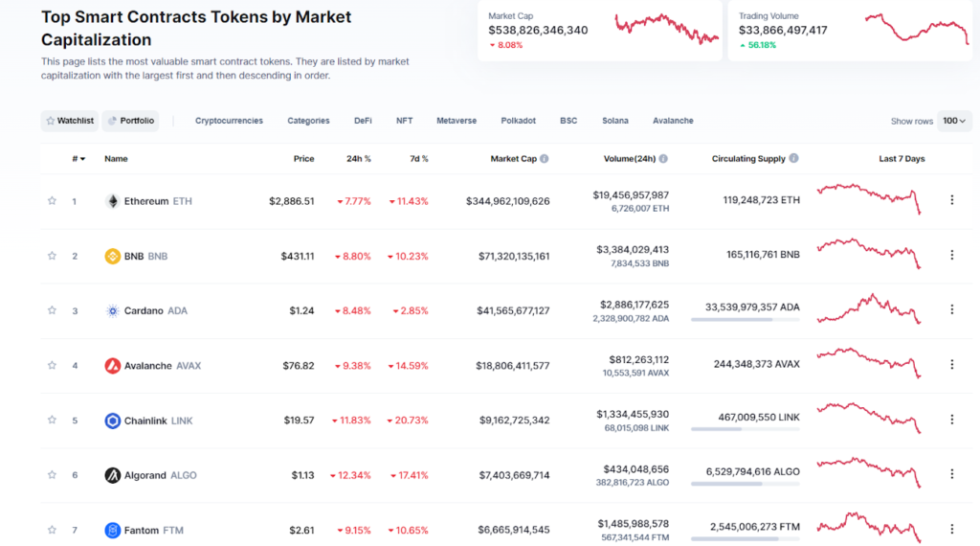
Task: Star Ethereum to add to watchlist
Action: point(52,201)
